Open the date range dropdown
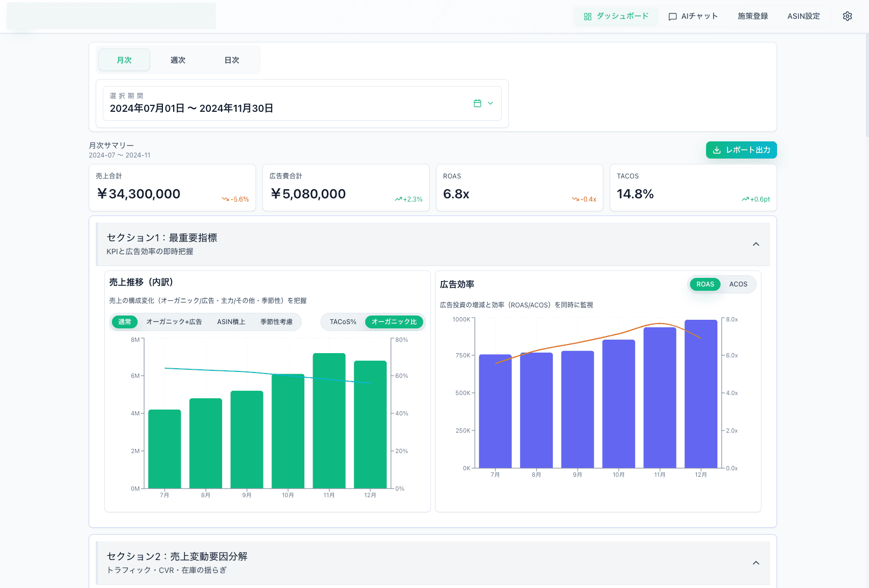Viewport: 869px width, 588px height. click(489, 103)
